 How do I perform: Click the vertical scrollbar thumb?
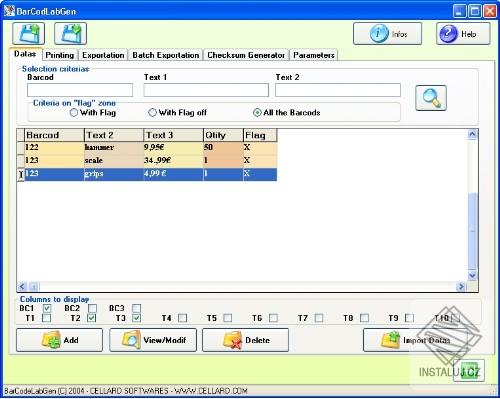[x=473, y=231]
